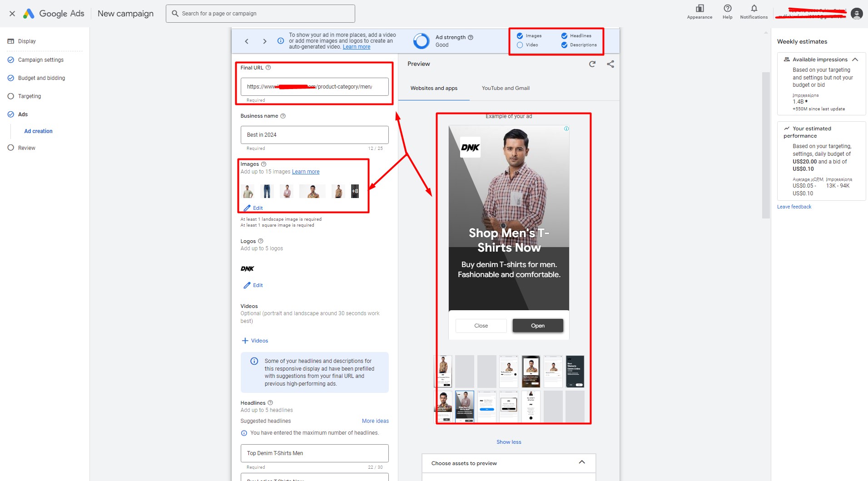Image resolution: width=868 pixels, height=481 pixels.
Task: Click search for a page or campaign box
Action: point(260,14)
